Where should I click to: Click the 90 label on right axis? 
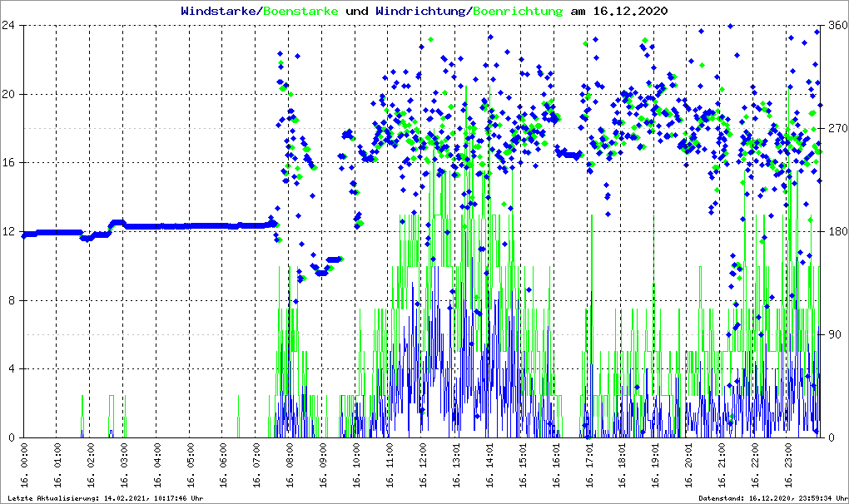833,335
